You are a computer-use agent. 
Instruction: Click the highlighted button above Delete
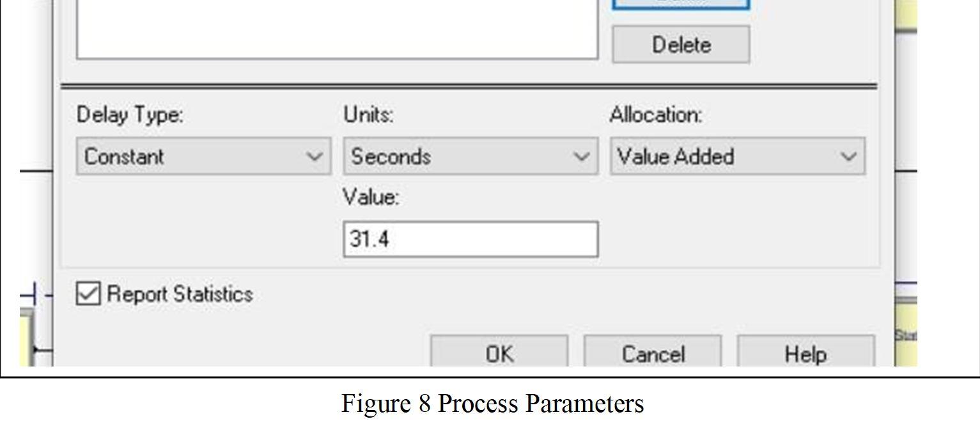click(x=681, y=4)
